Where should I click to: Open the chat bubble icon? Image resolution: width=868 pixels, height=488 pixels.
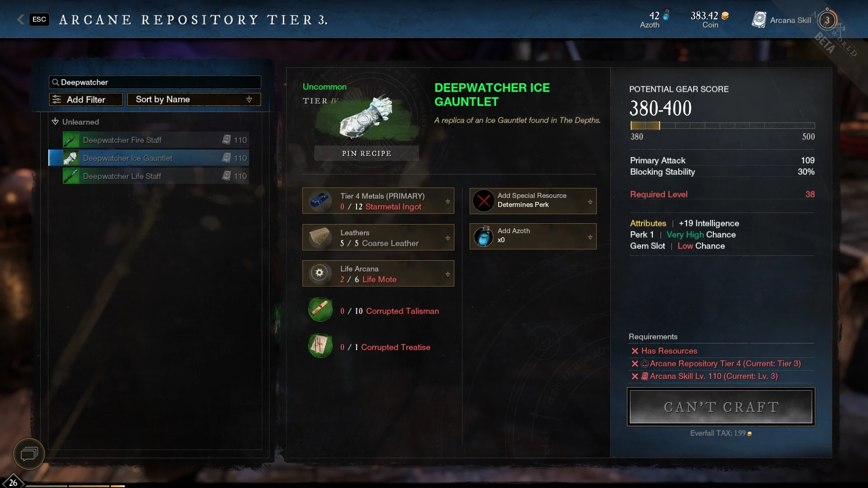(29, 454)
